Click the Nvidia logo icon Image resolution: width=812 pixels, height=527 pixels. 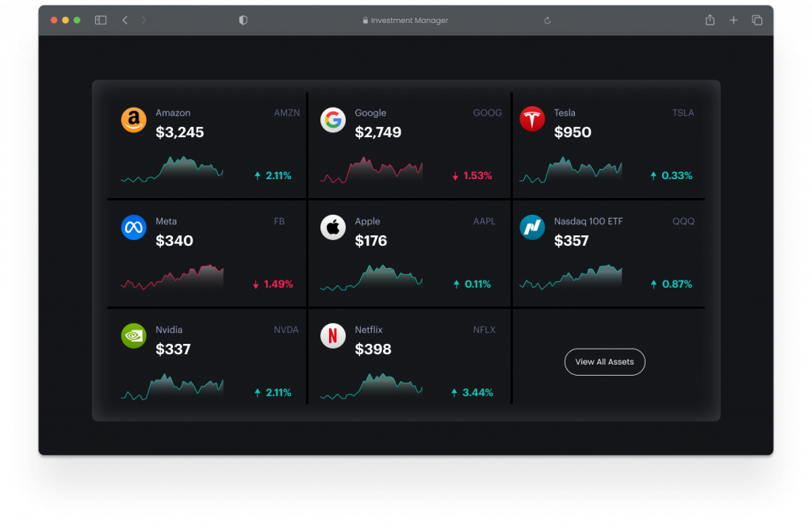133,336
